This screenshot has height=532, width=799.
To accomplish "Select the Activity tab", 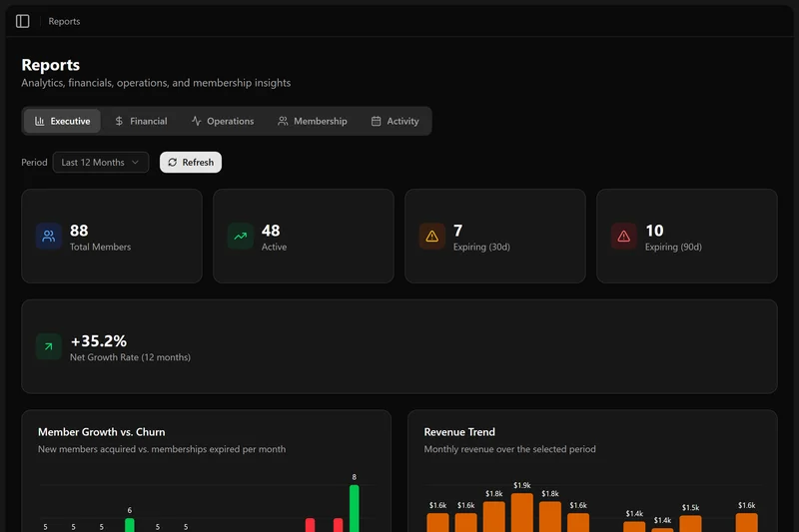I will [395, 121].
